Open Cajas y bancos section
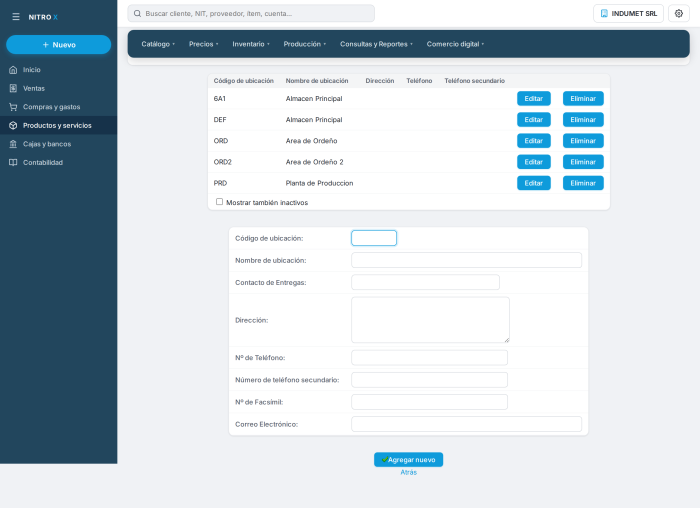 [x=58, y=144]
